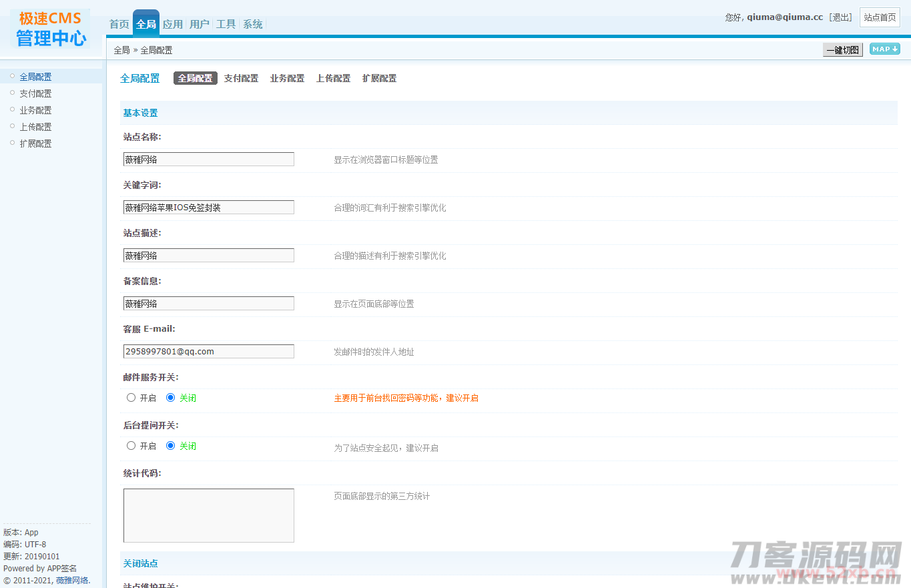
Task: Open 扩展配置 from the left sidebar
Action: pos(35,143)
